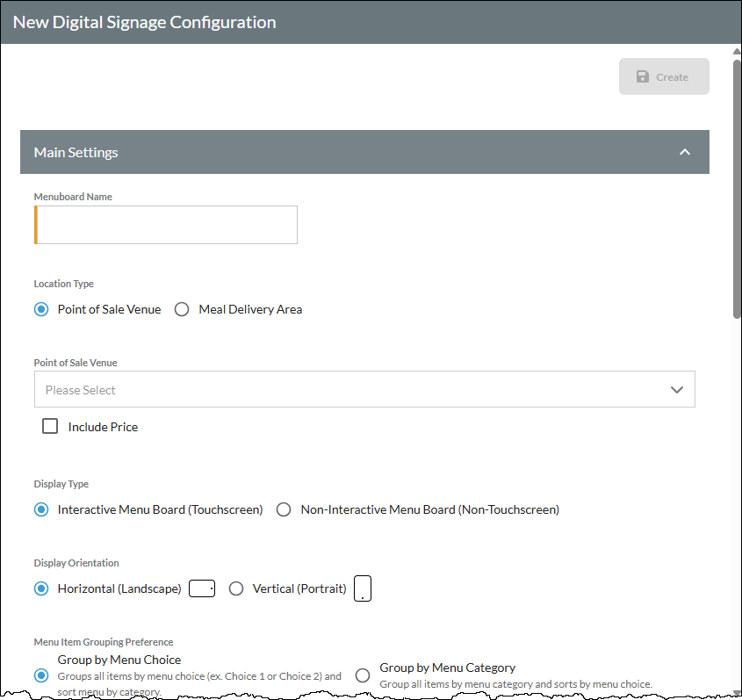This screenshot has width=742, height=700.
Task: Open the Point of Sale Venue dropdown
Action: click(364, 389)
